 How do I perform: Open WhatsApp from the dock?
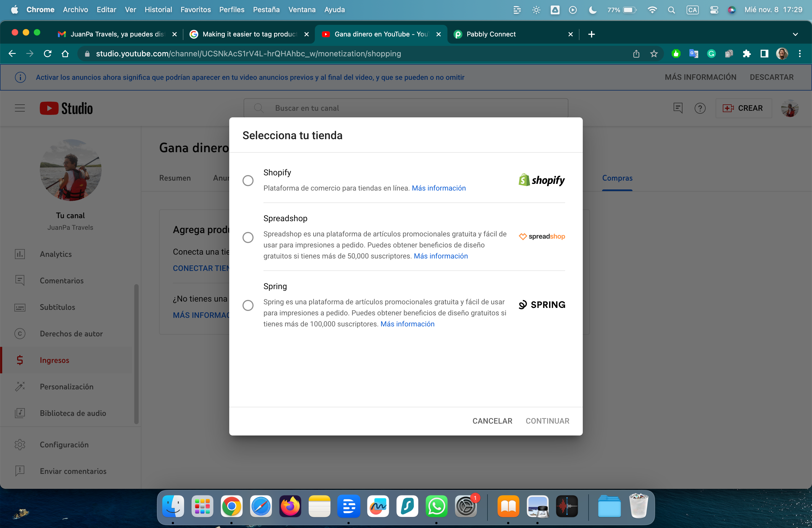(x=436, y=506)
